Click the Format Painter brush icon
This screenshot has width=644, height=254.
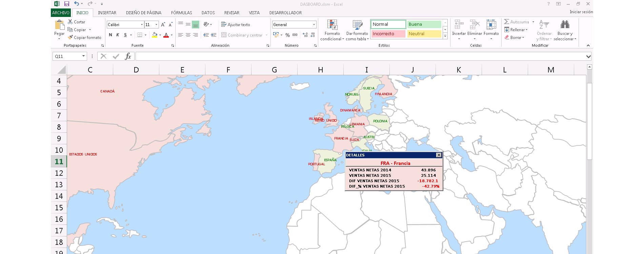[x=71, y=38]
